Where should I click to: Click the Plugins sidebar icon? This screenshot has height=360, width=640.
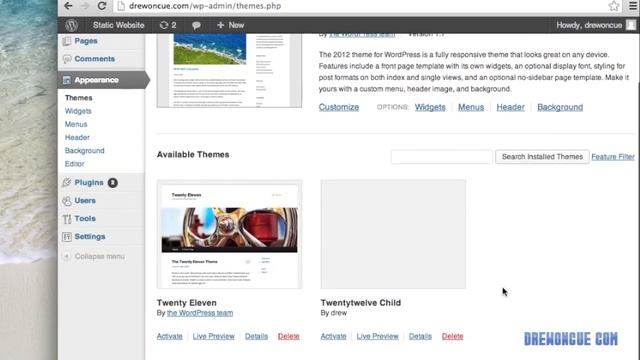(67, 182)
